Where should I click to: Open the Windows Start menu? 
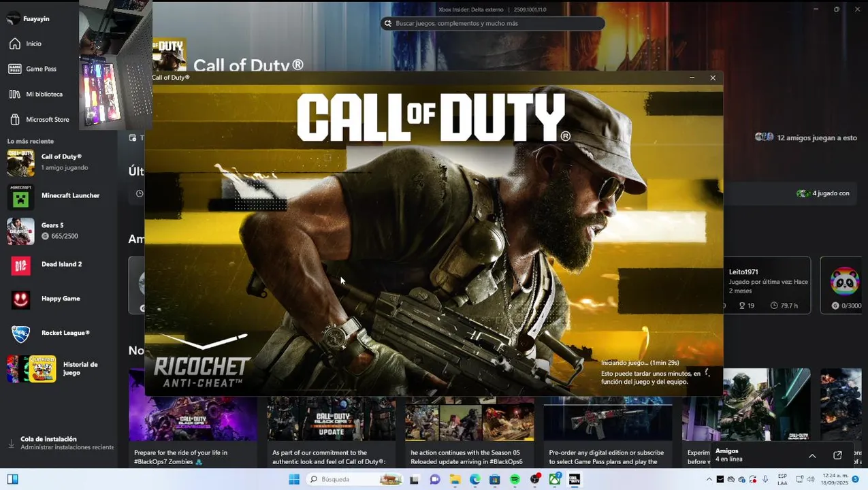pyautogui.click(x=294, y=479)
